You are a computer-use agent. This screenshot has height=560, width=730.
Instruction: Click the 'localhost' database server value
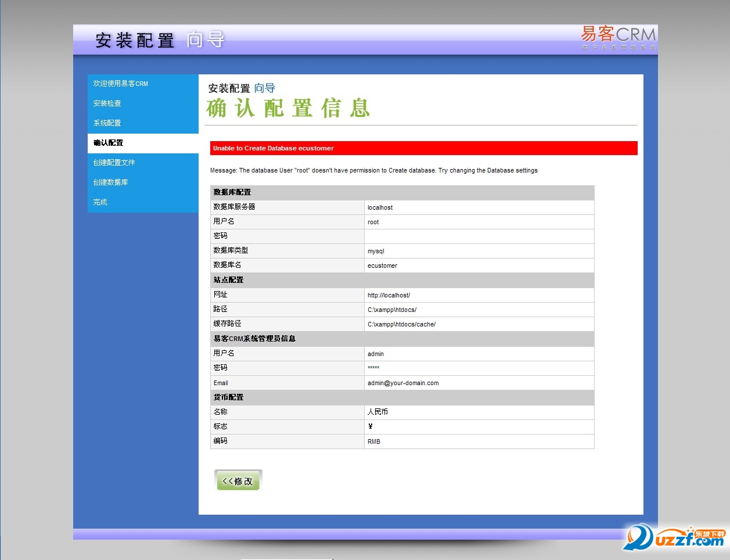pos(380,207)
